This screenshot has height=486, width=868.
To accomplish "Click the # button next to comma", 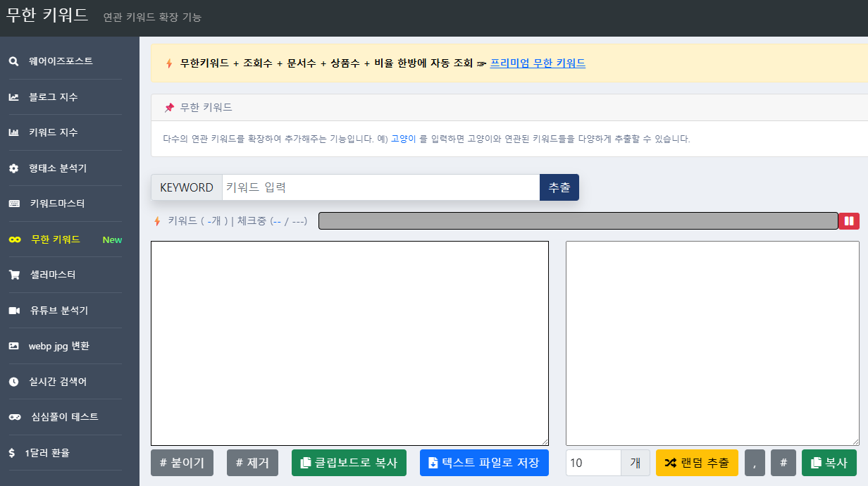I will (783, 463).
